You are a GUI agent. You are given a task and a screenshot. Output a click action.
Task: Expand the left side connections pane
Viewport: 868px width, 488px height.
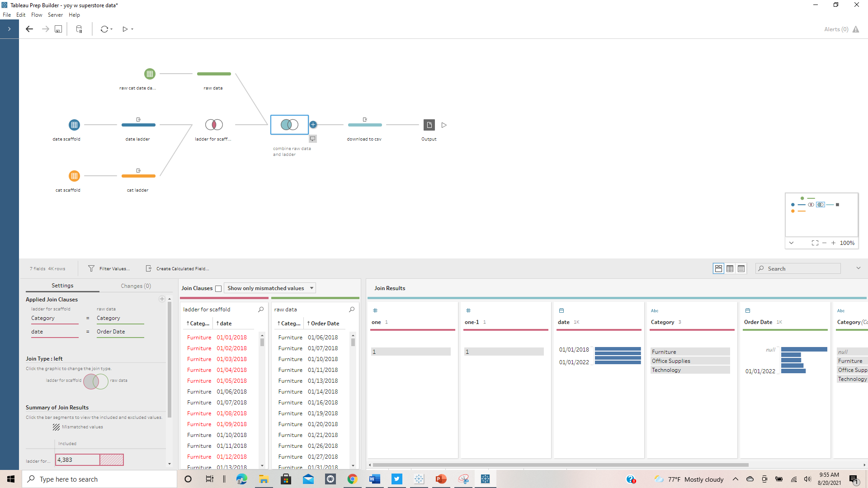9,29
